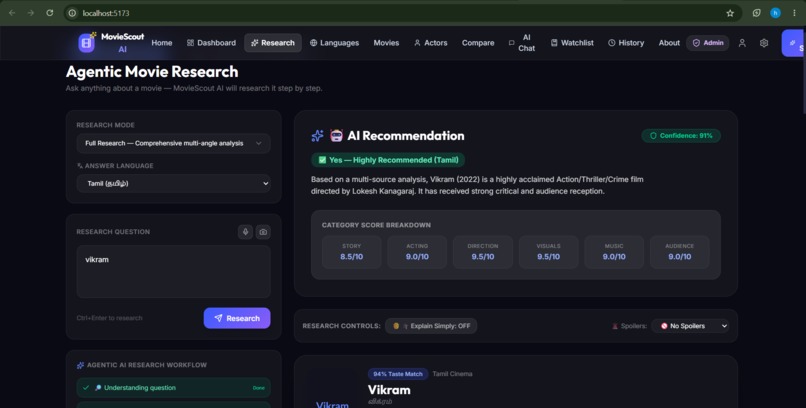This screenshot has height=408, width=806.
Task: Click the Research submit button
Action: click(x=237, y=318)
